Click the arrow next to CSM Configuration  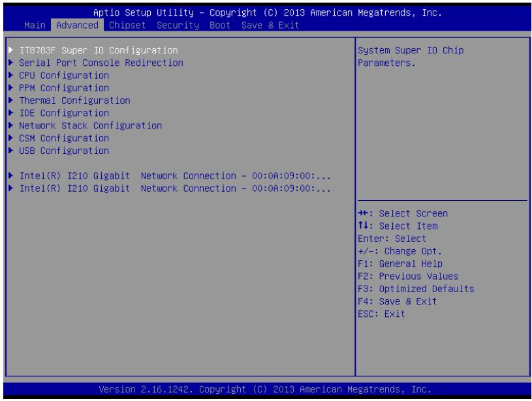click(x=11, y=138)
